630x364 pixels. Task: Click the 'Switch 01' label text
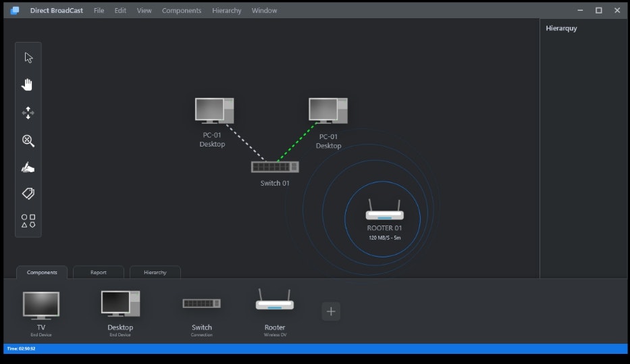pos(275,183)
